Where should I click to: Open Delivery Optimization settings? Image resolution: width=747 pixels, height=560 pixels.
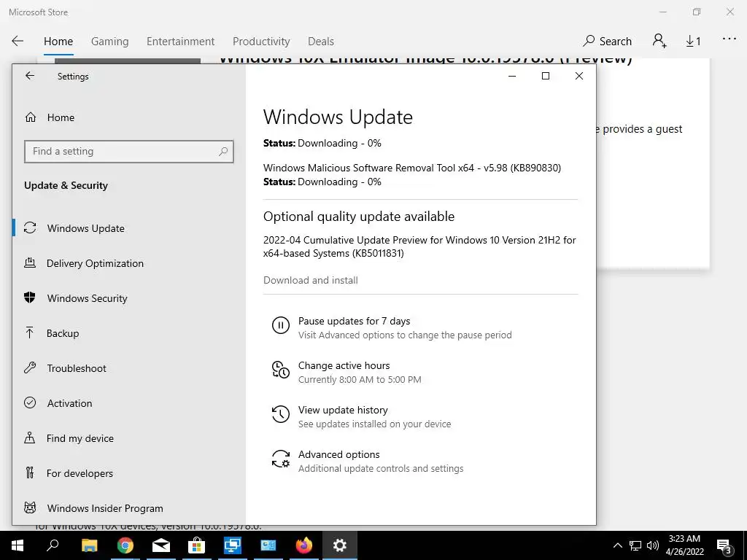point(95,263)
